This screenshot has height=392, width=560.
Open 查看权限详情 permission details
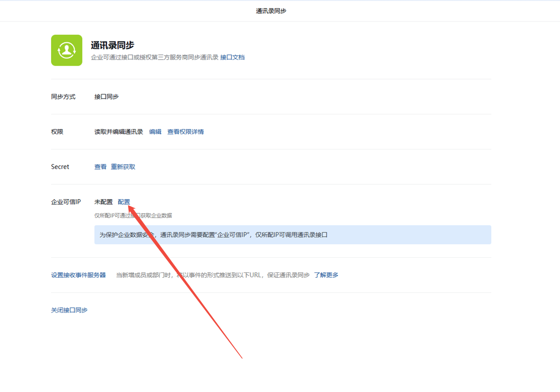point(185,132)
